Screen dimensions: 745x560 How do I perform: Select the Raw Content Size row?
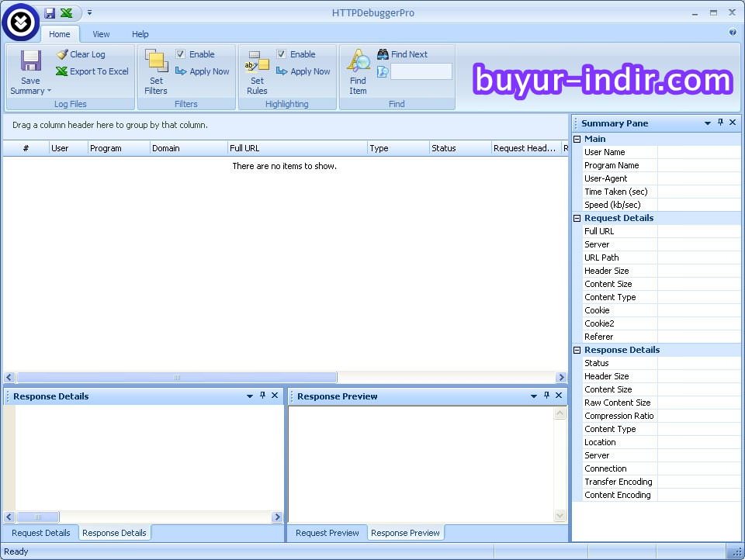(x=661, y=403)
